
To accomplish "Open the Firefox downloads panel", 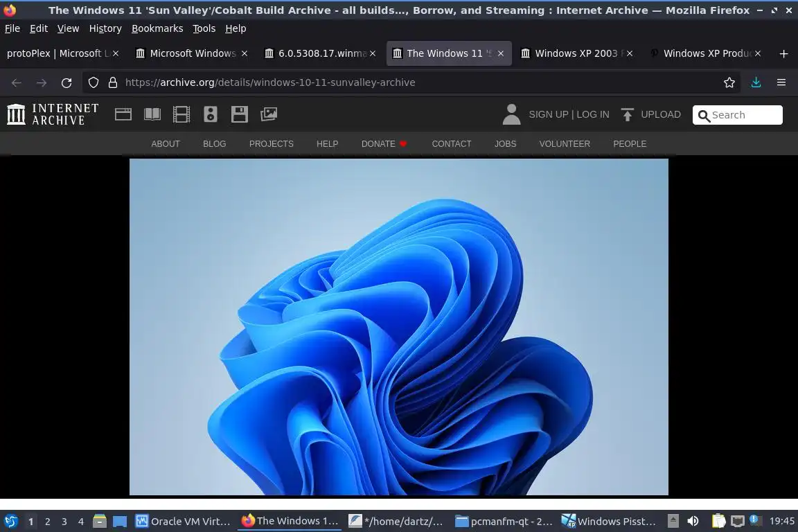I will tap(756, 82).
